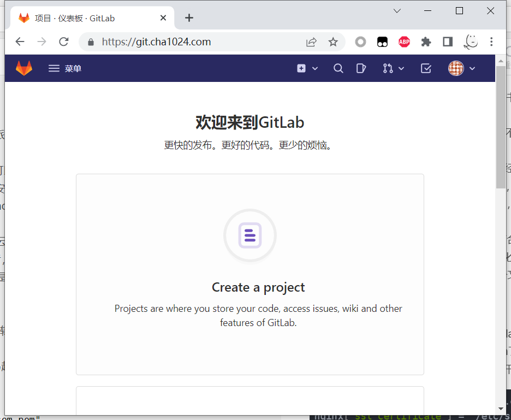Open the tab search dropdown chevron
This screenshot has width=511, height=420.
397,11
